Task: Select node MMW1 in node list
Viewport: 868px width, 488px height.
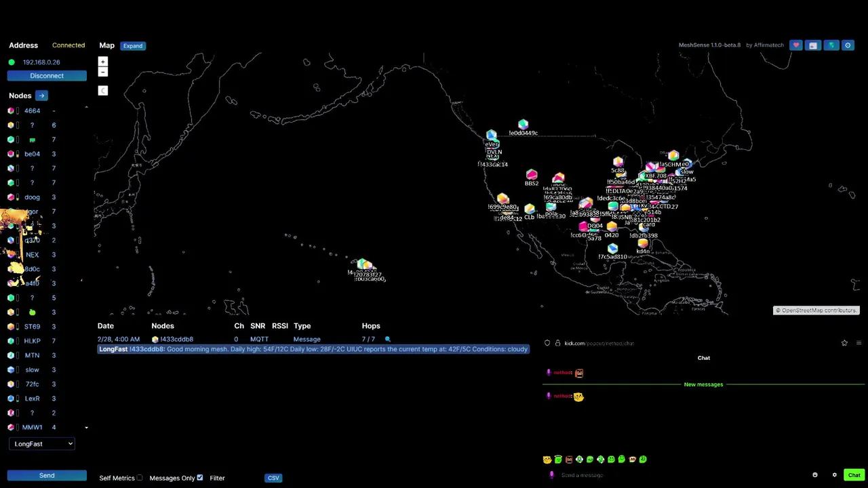Action: (x=32, y=428)
